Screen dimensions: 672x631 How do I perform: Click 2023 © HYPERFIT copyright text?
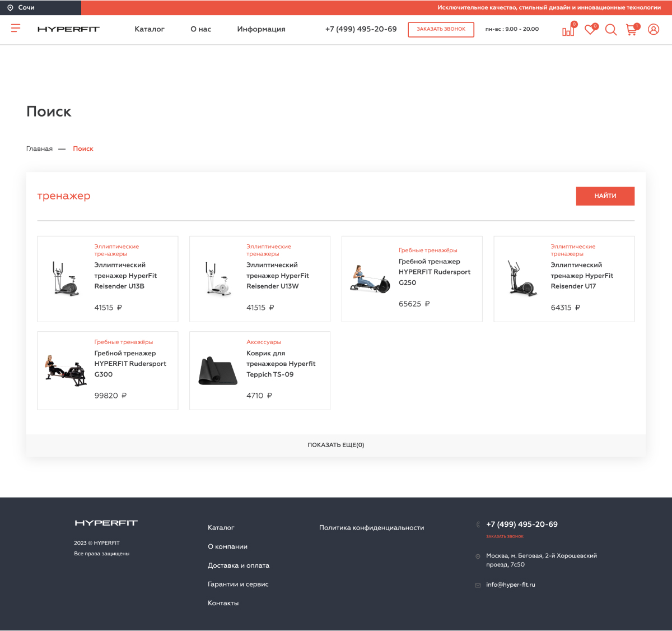click(97, 543)
